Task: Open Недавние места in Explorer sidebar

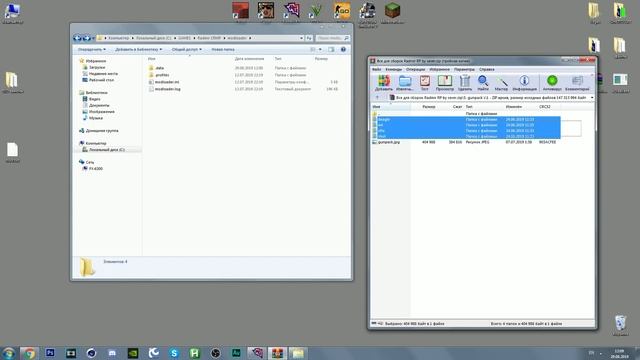Action: pyautogui.click(x=100, y=73)
